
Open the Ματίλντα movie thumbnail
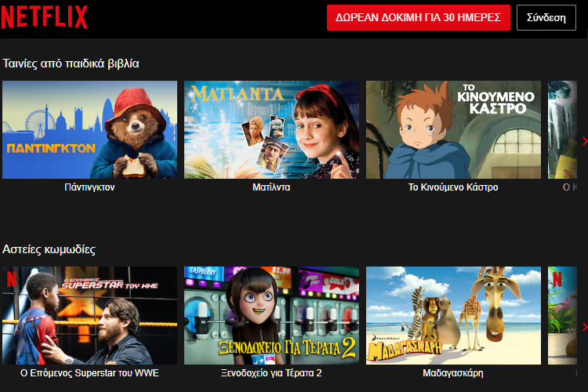click(x=271, y=129)
